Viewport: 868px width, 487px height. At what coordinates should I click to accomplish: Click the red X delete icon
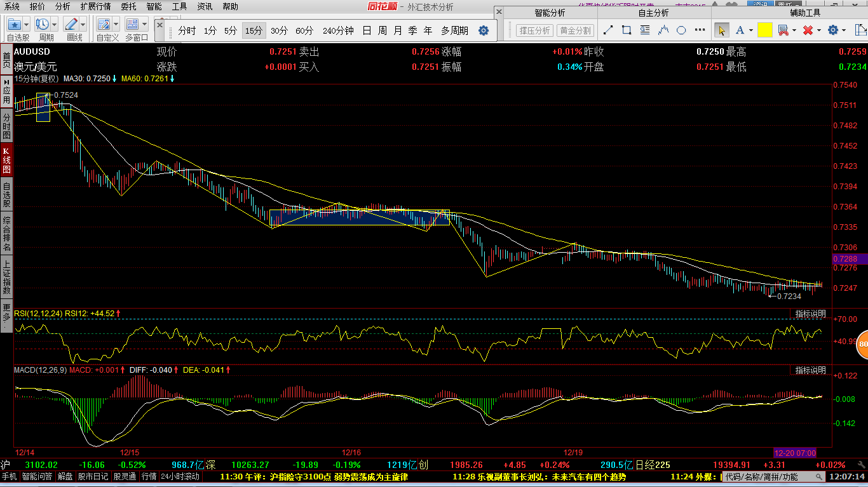tap(808, 30)
